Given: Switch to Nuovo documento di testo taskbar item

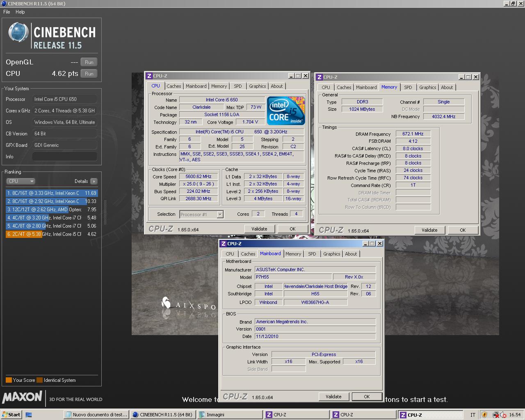Looking at the screenshot, I should click(x=96, y=415).
